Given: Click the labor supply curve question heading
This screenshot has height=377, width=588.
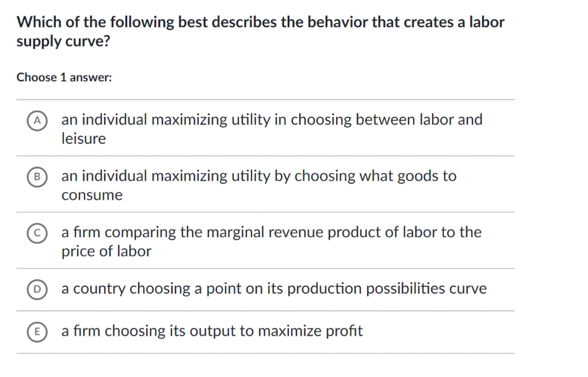Looking at the screenshot, I should (260, 22).
